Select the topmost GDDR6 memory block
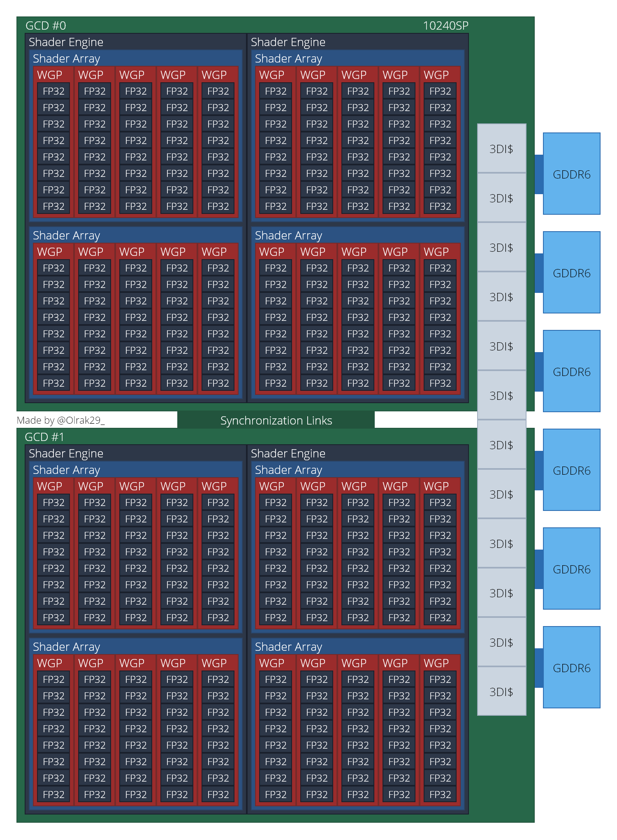 pos(571,174)
